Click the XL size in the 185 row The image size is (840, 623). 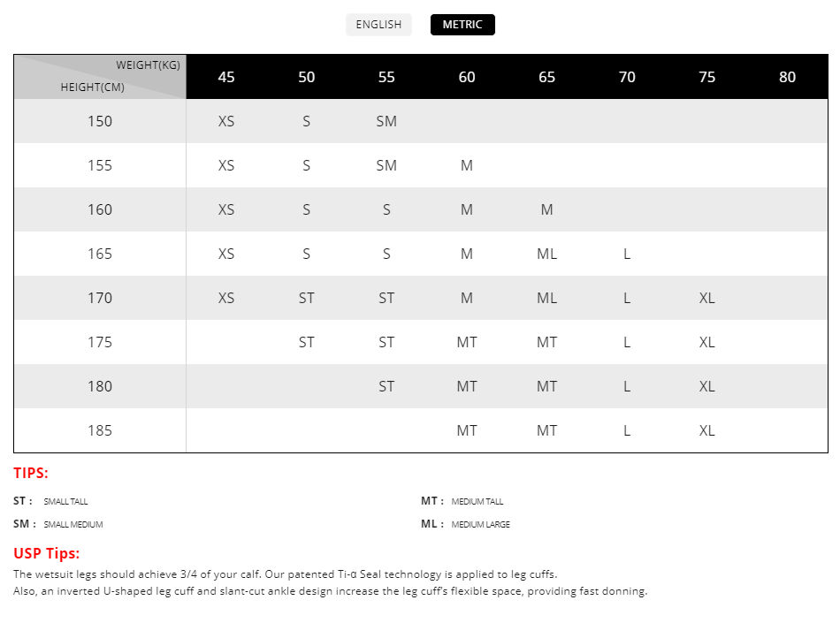tap(706, 430)
